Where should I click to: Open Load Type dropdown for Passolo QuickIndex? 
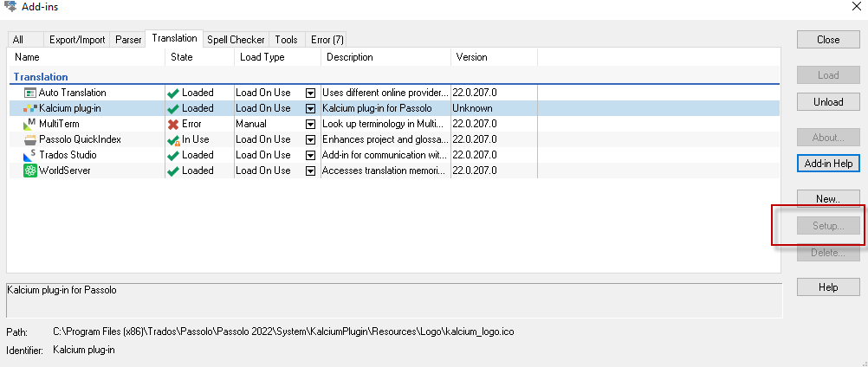coord(310,139)
